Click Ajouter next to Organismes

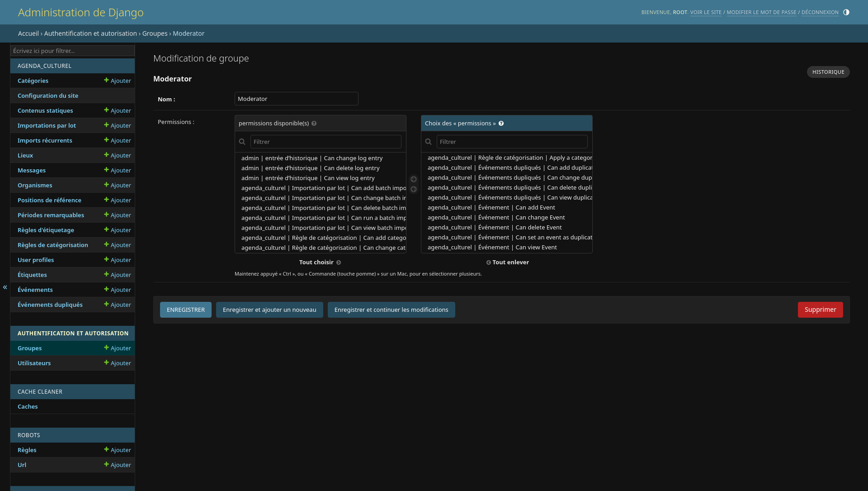118,185
